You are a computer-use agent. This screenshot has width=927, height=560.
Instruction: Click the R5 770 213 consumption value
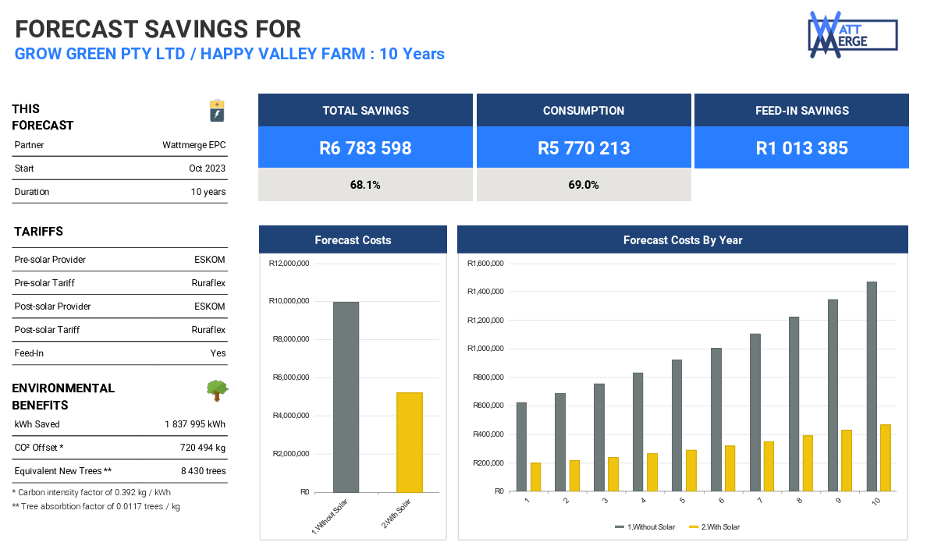click(x=583, y=148)
